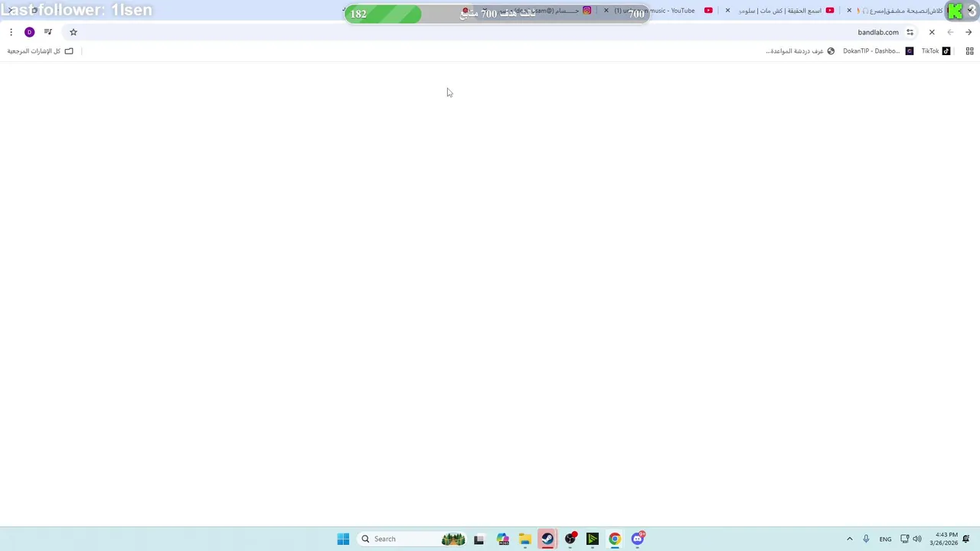The width and height of the screenshot is (980, 551).
Task: Open the all-bookmarks folder (كل الإشارات المرجعية)
Action: pyautogui.click(x=40, y=51)
